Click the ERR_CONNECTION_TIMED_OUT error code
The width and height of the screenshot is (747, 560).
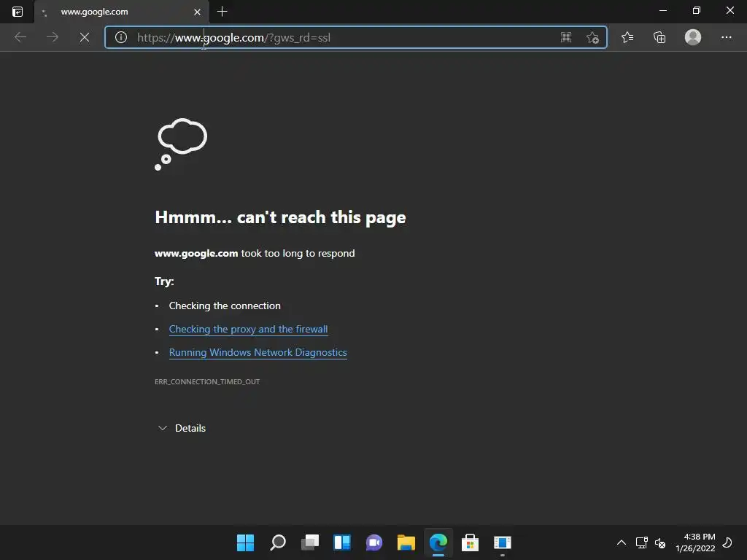[207, 381]
